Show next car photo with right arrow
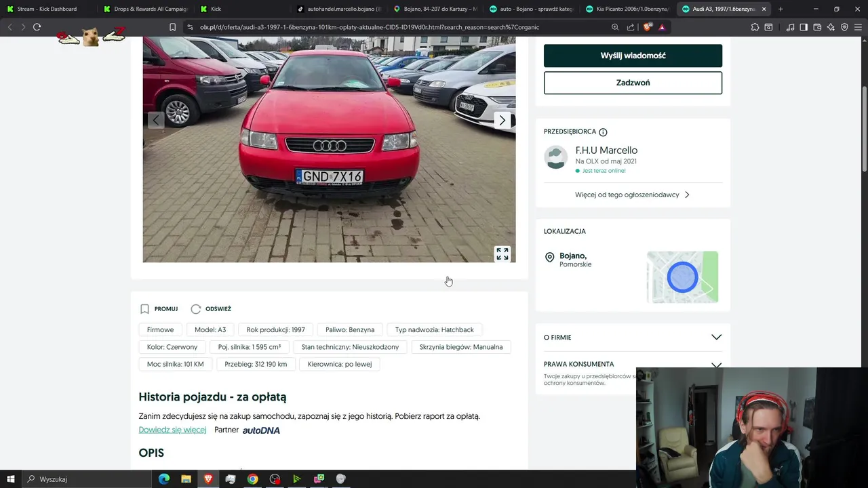868x488 pixels. [502, 120]
